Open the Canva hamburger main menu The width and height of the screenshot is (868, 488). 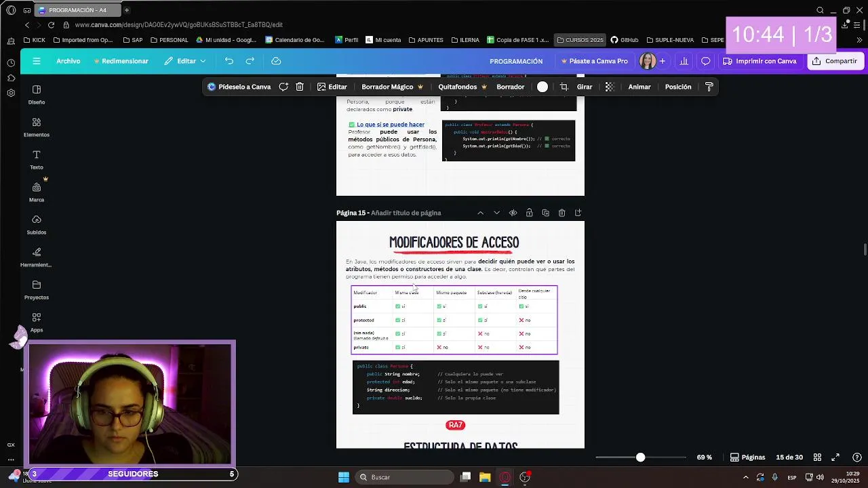pos(37,61)
